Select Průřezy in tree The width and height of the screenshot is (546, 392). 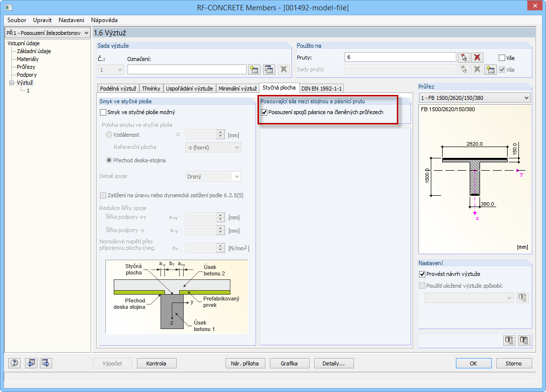pos(26,67)
